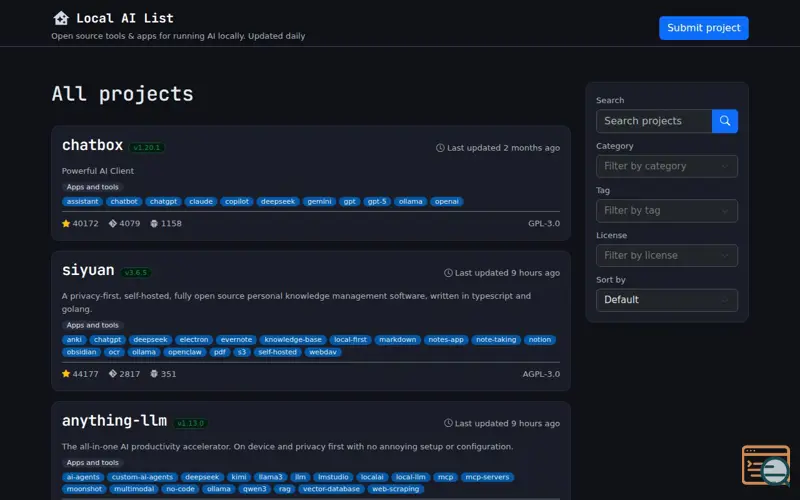Image resolution: width=800 pixels, height=500 pixels.
Task: Select the lmstudio tag
Action: click(x=333, y=478)
